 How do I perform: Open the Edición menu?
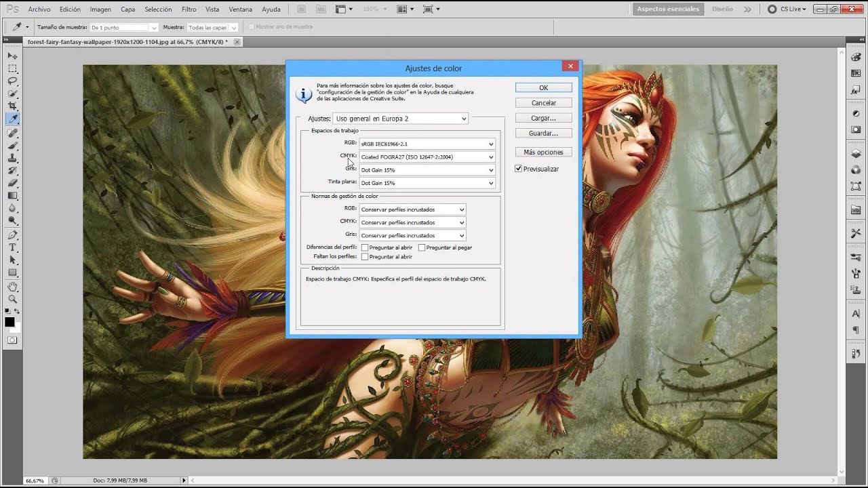(x=70, y=9)
